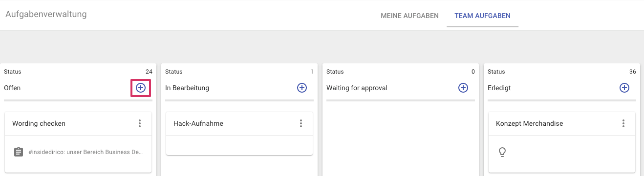This screenshot has height=176, width=644.
Task: Click the #insidedirico description text
Action: 86,152
